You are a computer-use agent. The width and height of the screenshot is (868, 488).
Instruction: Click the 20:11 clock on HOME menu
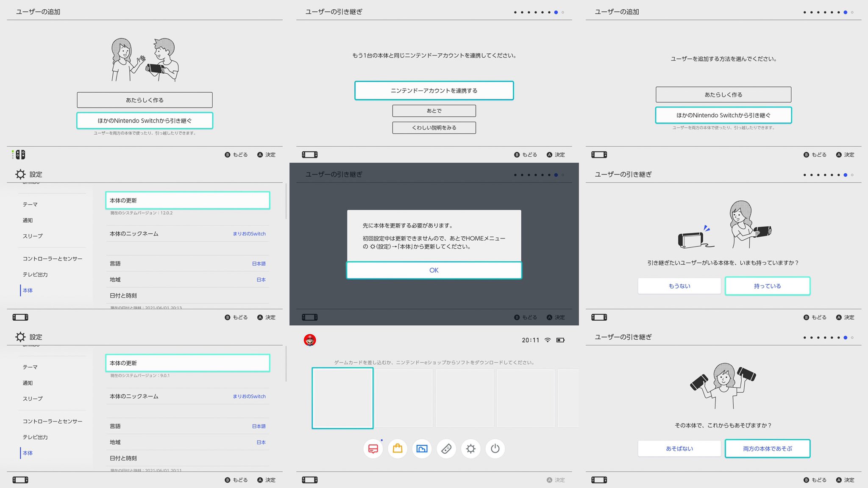(531, 340)
